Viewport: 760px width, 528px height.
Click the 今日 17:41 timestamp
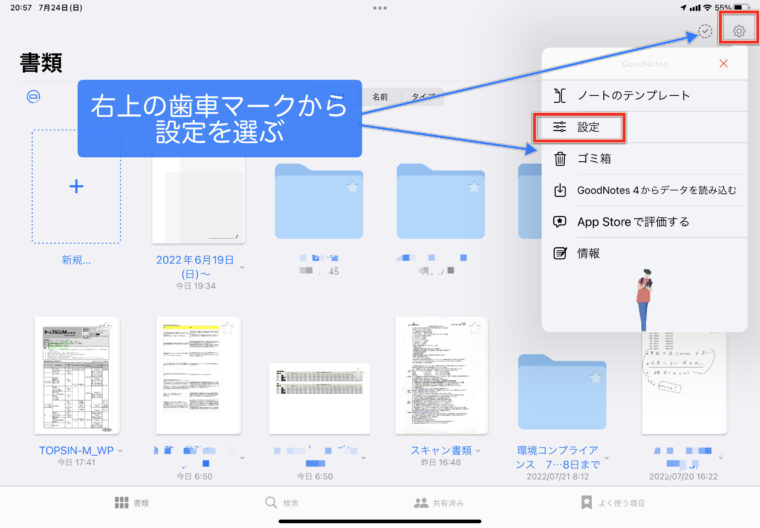77,463
